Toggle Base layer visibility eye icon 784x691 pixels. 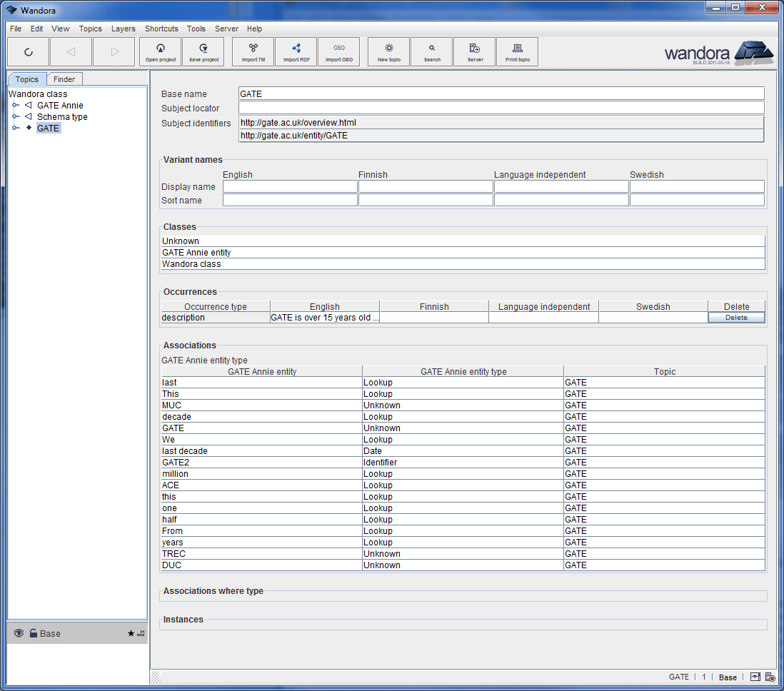pyautogui.click(x=19, y=633)
